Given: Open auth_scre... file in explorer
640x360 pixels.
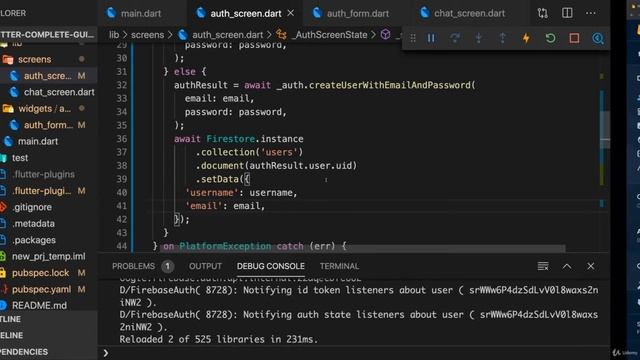Looking at the screenshot, I should point(49,76).
